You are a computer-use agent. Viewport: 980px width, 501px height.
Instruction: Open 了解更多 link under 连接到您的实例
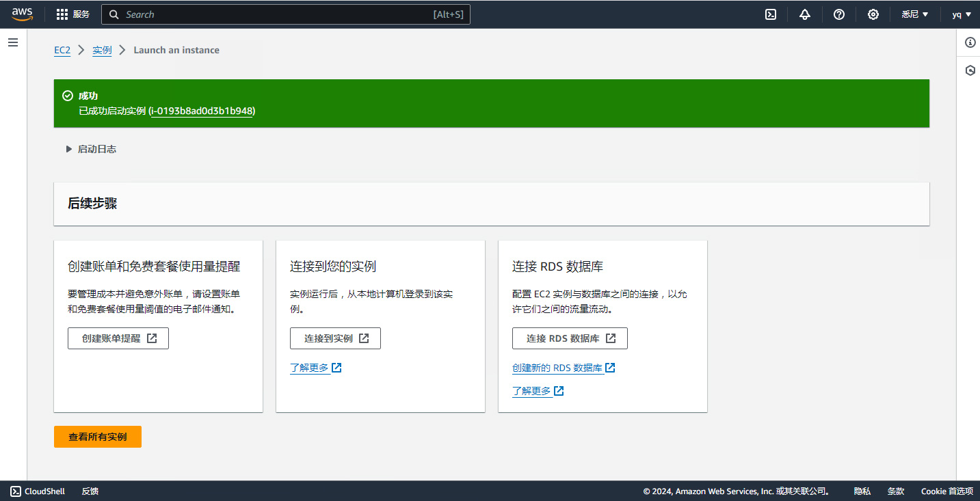pos(315,368)
